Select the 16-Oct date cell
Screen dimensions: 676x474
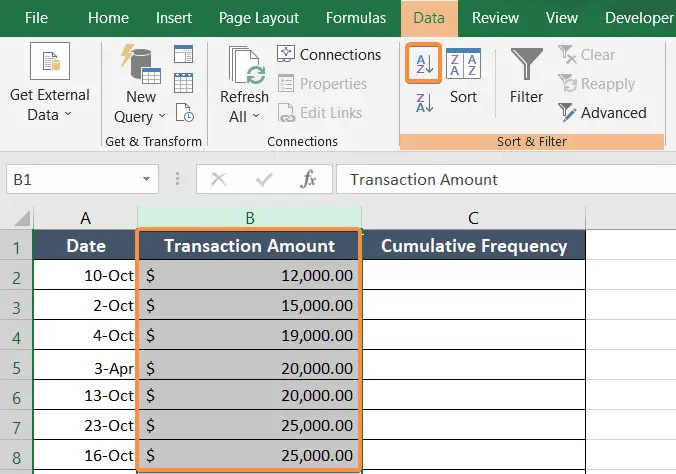(x=85, y=455)
